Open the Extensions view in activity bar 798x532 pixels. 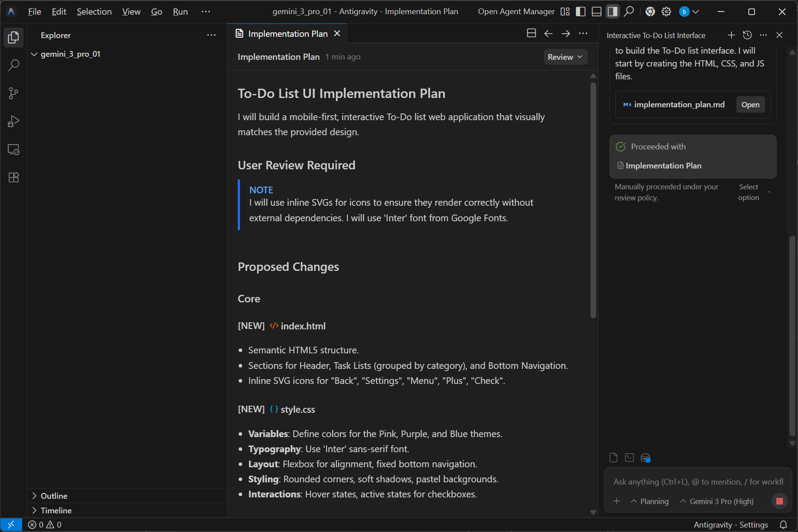click(13, 177)
